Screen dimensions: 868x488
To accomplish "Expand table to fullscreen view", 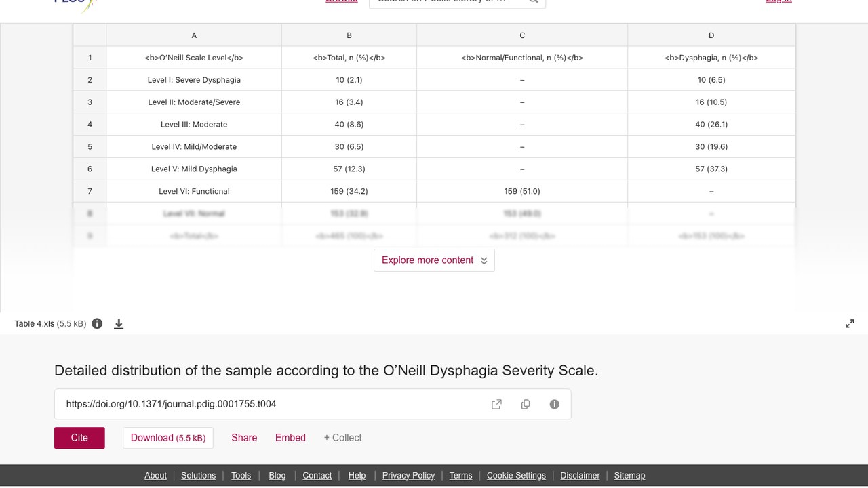I will (850, 324).
